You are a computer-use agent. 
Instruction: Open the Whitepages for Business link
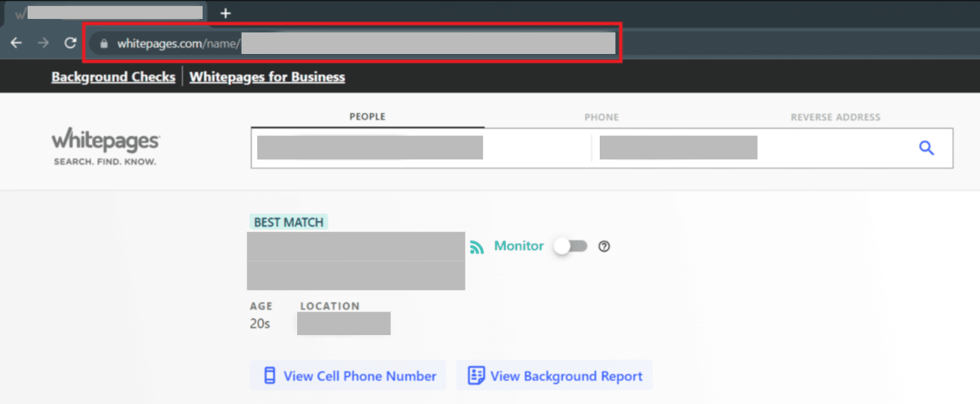(x=267, y=77)
